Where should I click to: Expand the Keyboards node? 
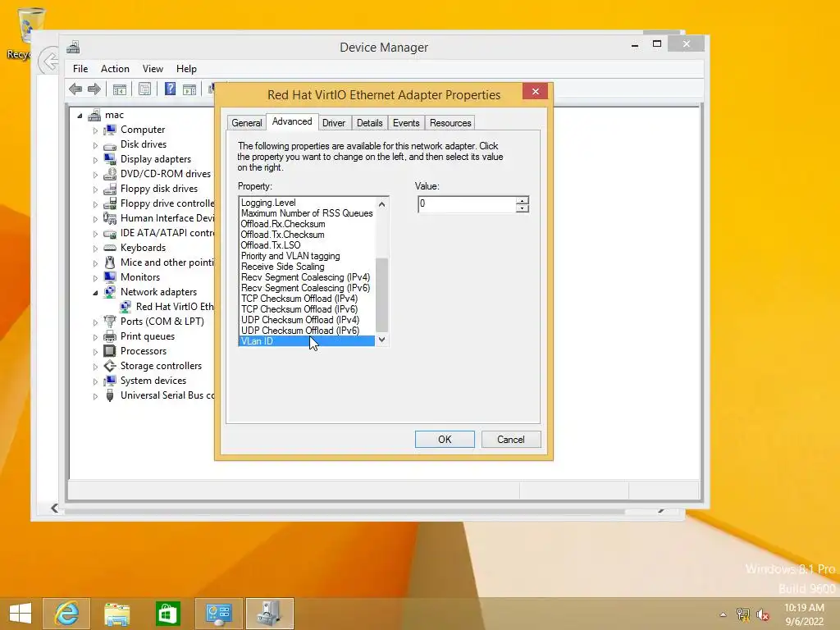click(x=95, y=248)
